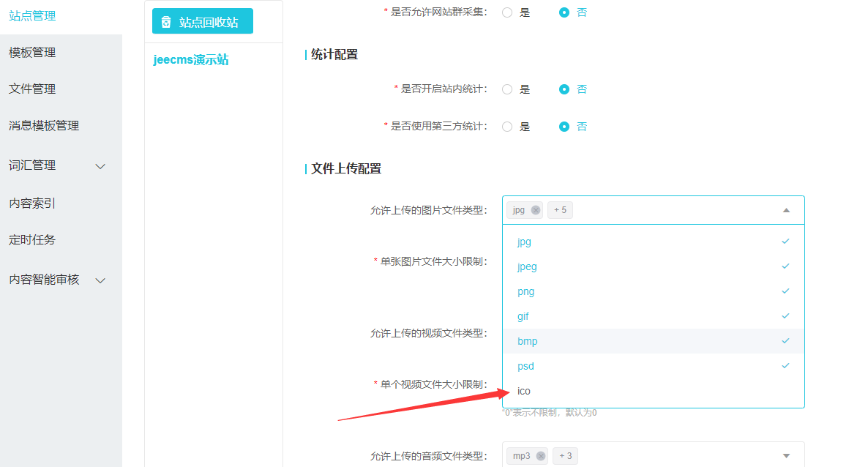Deselect the gif option in dropdown list
Viewport: 868px width, 467px height.
(654, 316)
